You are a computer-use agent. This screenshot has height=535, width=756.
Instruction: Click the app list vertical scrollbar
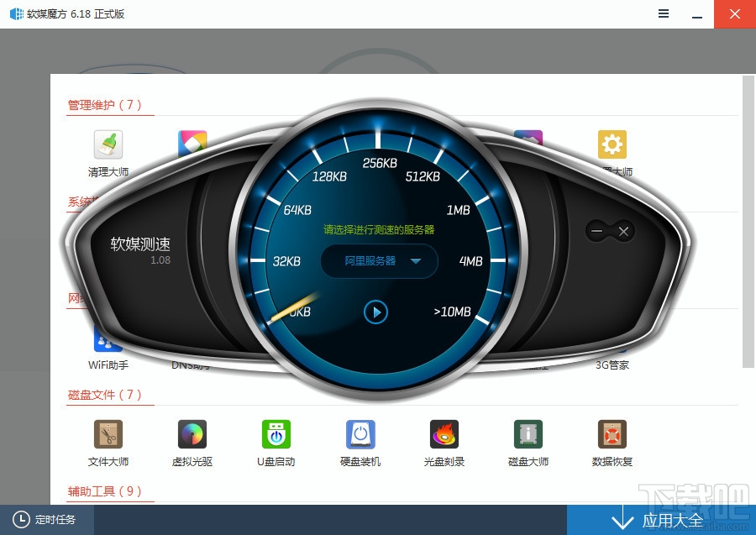[x=748, y=222]
